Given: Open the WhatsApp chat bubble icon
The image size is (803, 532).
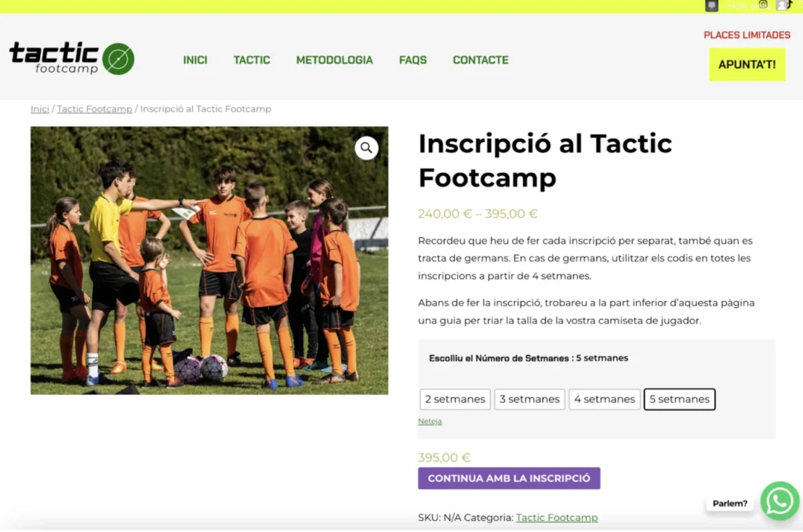Looking at the screenshot, I should [x=779, y=501].
